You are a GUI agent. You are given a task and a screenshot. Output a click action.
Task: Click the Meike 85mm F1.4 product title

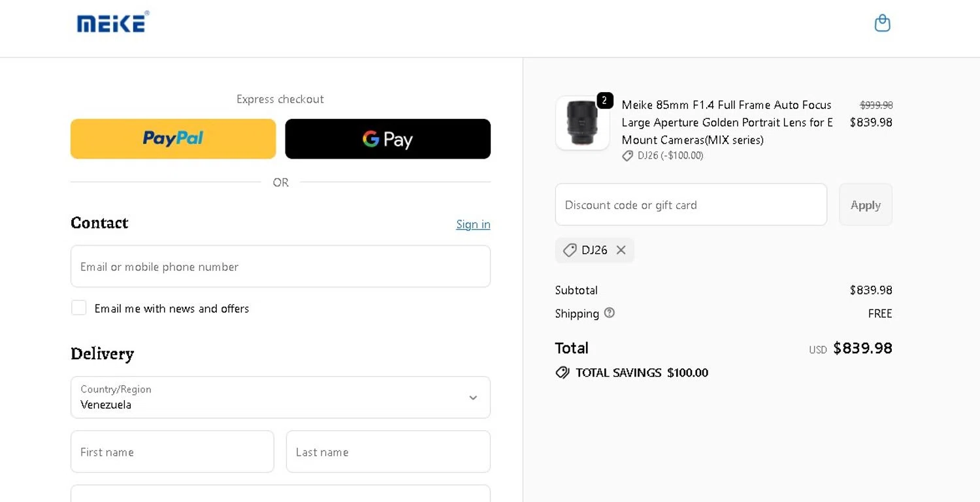[727, 122]
